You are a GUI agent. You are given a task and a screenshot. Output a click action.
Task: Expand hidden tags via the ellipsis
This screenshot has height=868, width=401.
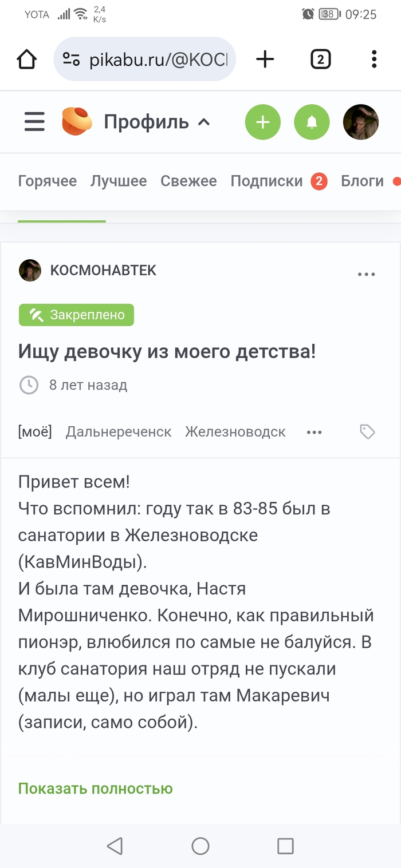[314, 432]
